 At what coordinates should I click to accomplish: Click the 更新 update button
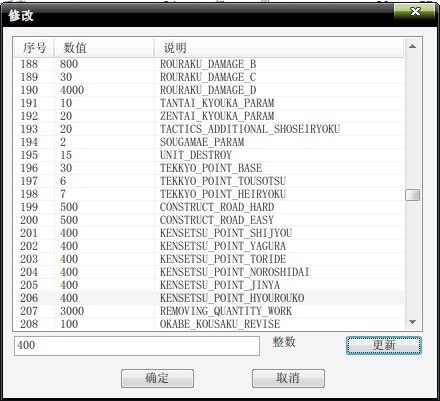[x=384, y=345]
